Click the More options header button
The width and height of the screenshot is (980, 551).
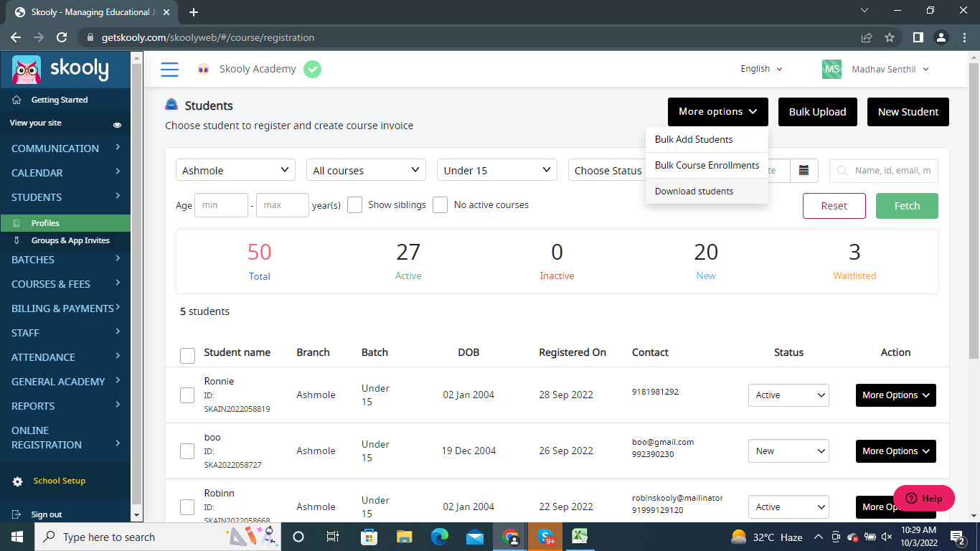pos(718,112)
